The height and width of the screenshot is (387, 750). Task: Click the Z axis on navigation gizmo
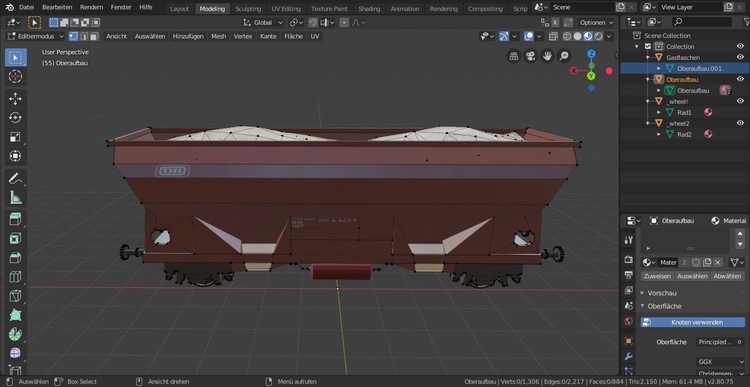coord(592,54)
